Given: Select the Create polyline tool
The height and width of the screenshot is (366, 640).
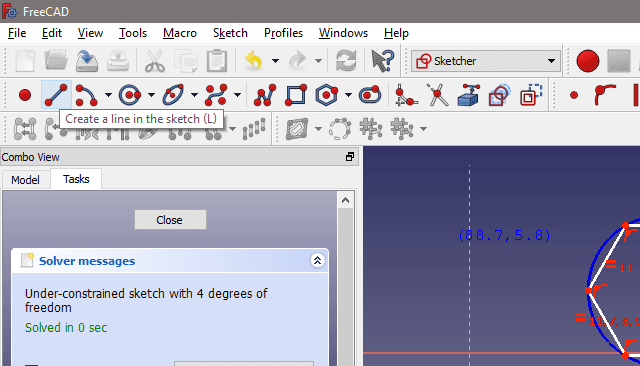Looking at the screenshot, I should (265, 95).
